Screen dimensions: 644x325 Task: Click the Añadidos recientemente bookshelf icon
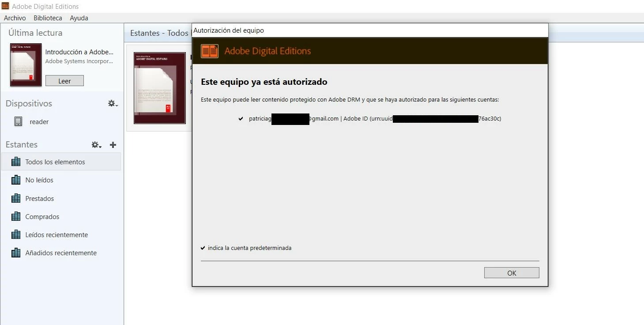tap(16, 253)
